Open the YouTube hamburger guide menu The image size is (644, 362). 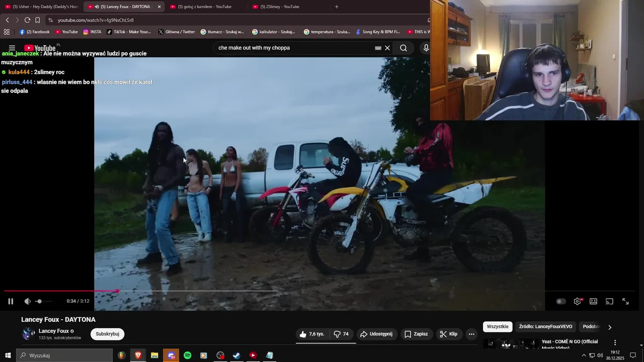pos(12,48)
